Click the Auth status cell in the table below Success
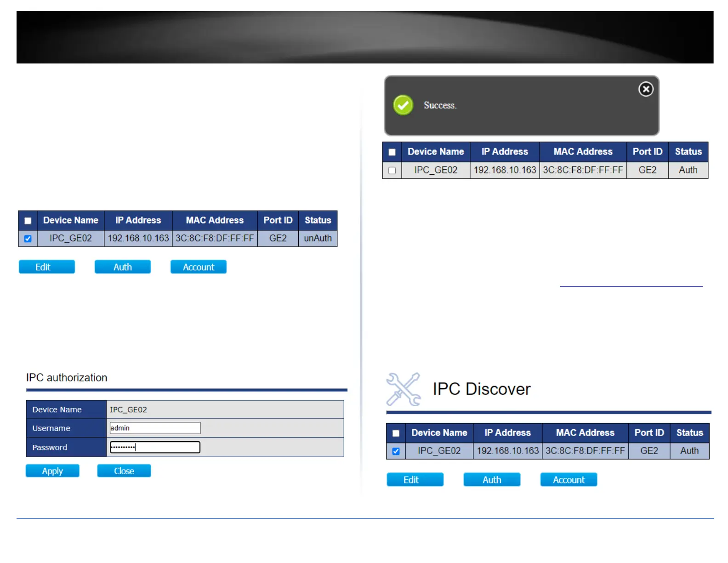 point(688,170)
